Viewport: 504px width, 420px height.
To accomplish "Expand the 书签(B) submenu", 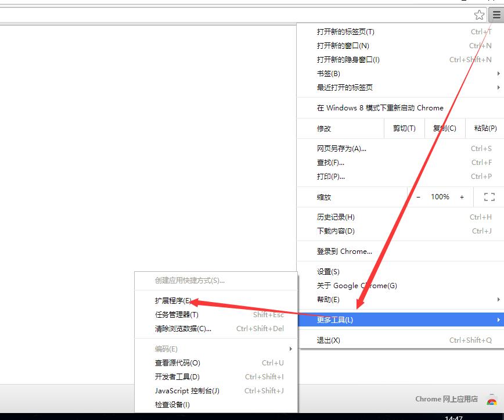I will click(x=400, y=74).
